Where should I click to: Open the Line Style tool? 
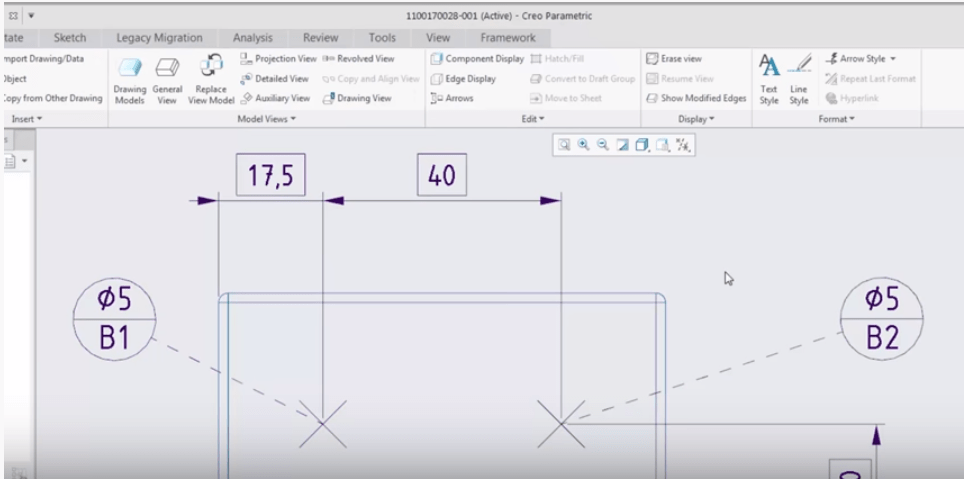(x=799, y=76)
